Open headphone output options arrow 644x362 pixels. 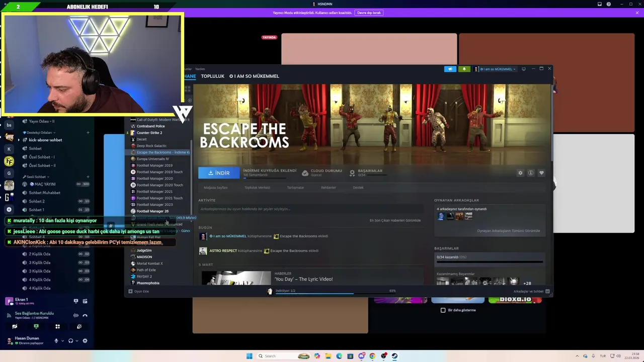point(77,341)
